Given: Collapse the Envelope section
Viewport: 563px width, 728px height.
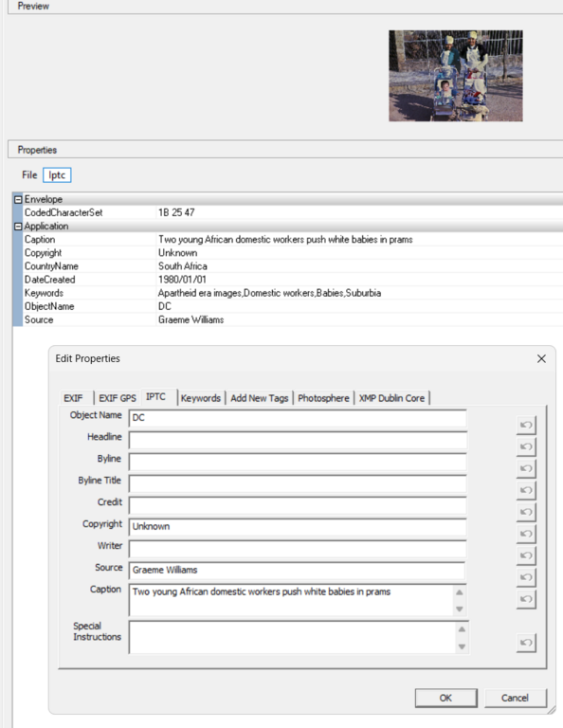Looking at the screenshot, I should 18,200.
